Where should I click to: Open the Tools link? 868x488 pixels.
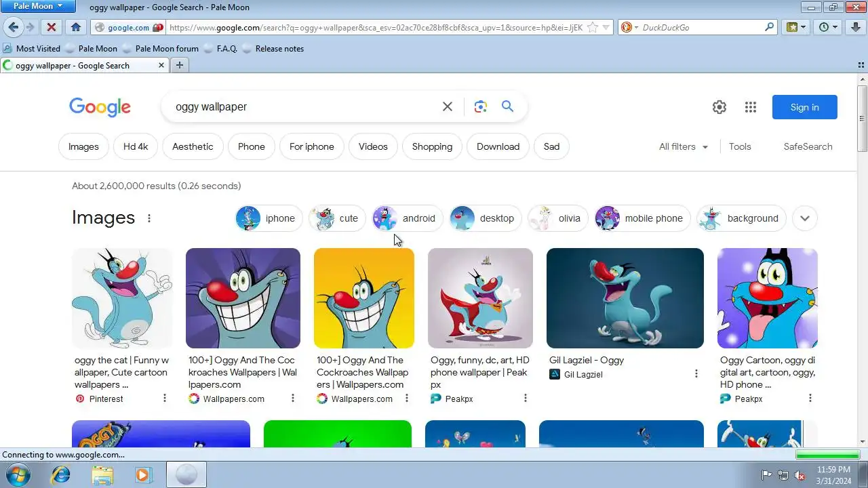pyautogui.click(x=740, y=146)
